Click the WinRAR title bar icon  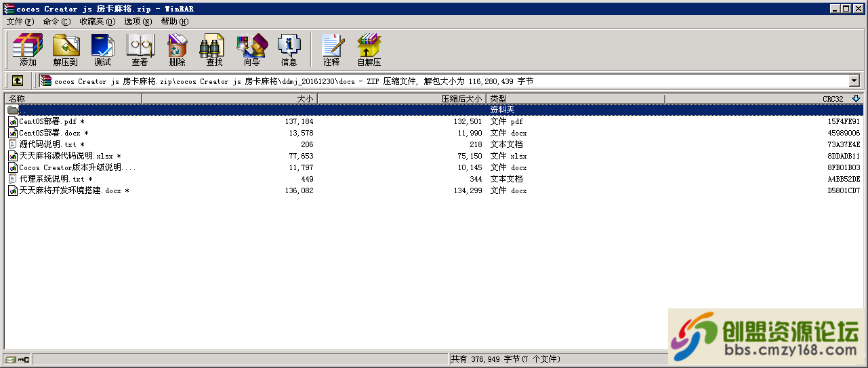(9, 9)
